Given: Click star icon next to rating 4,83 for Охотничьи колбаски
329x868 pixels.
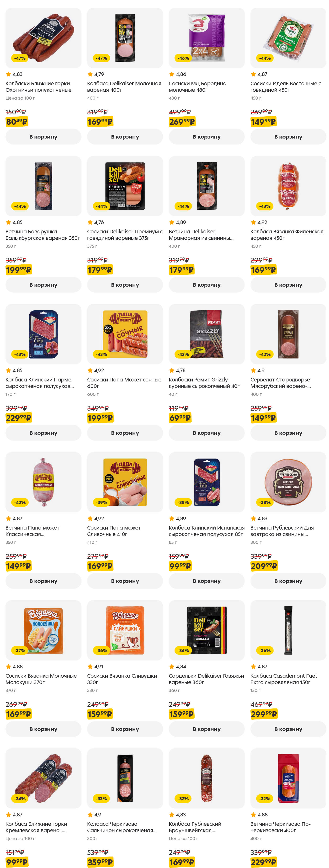Looking at the screenshot, I should 8,74.
